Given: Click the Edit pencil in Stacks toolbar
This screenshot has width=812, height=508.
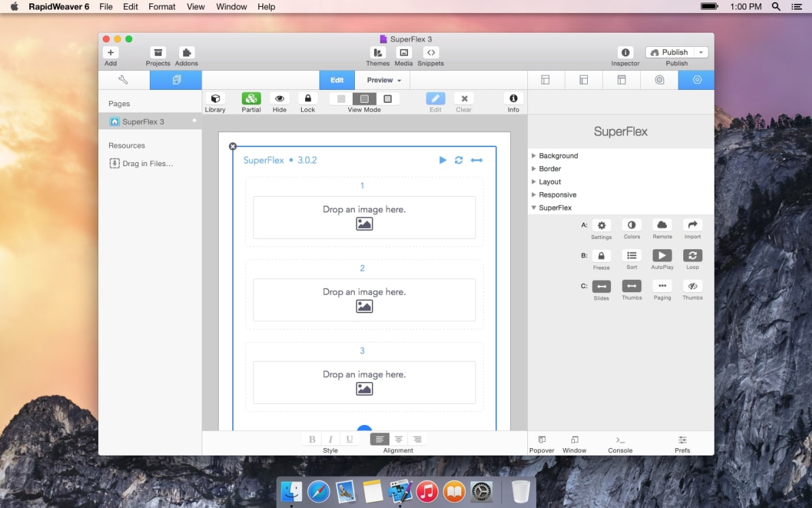Looking at the screenshot, I should tap(435, 98).
